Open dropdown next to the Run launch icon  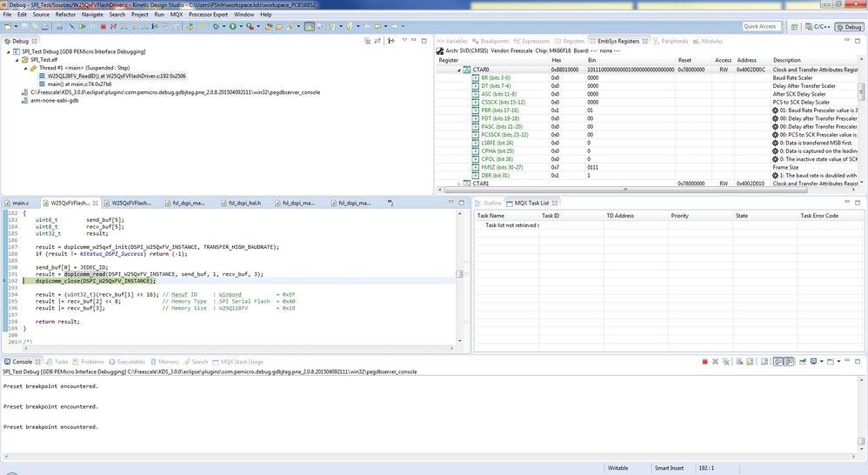pos(241,26)
